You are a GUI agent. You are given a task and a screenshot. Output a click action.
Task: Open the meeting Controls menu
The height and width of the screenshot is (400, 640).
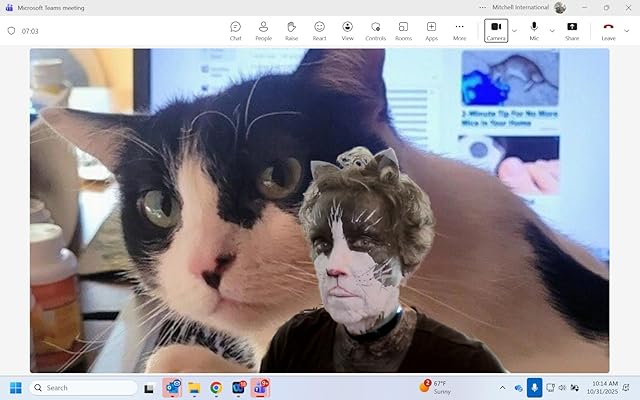tap(375, 30)
